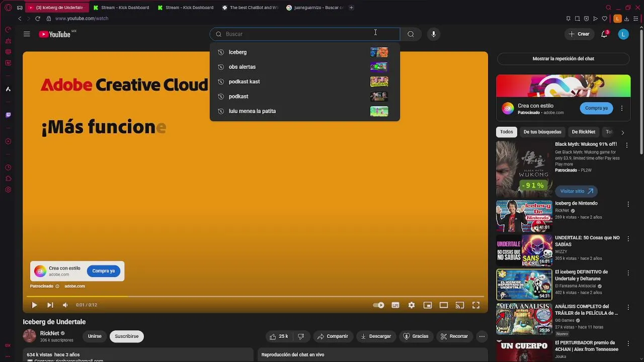Viewport: 644px width, 362px height.
Task: Open El iceberg DEFINITIVO video thumbnail
Action: pyautogui.click(x=524, y=285)
